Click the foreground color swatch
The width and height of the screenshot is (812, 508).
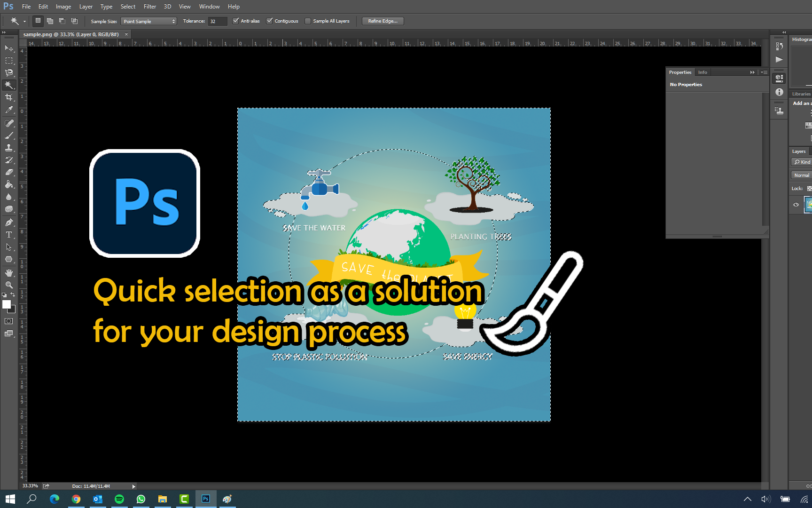[7, 305]
